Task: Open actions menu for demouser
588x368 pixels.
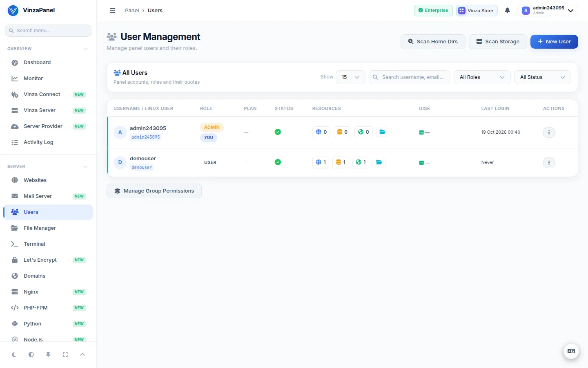Action: click(549, 163)
